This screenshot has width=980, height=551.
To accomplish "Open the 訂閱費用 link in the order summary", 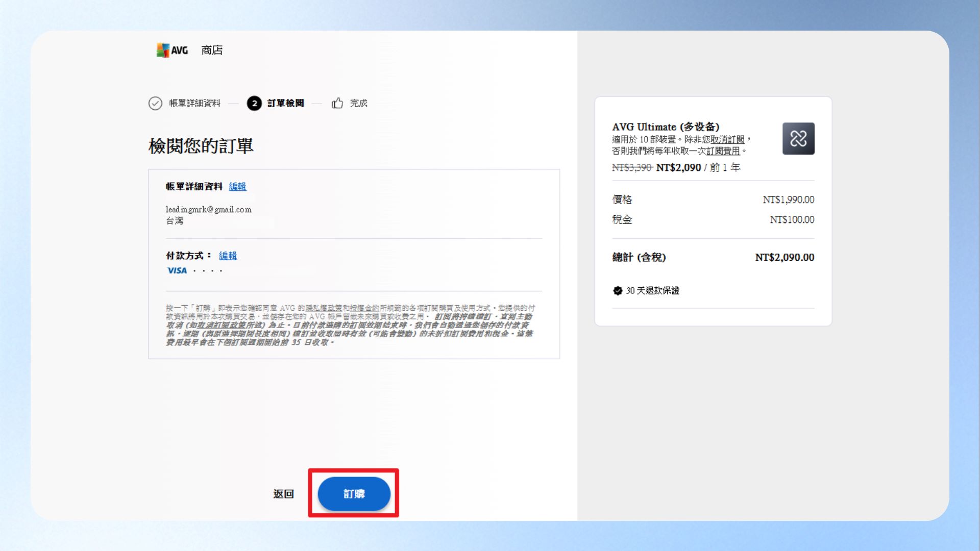I will pos(723,151).
